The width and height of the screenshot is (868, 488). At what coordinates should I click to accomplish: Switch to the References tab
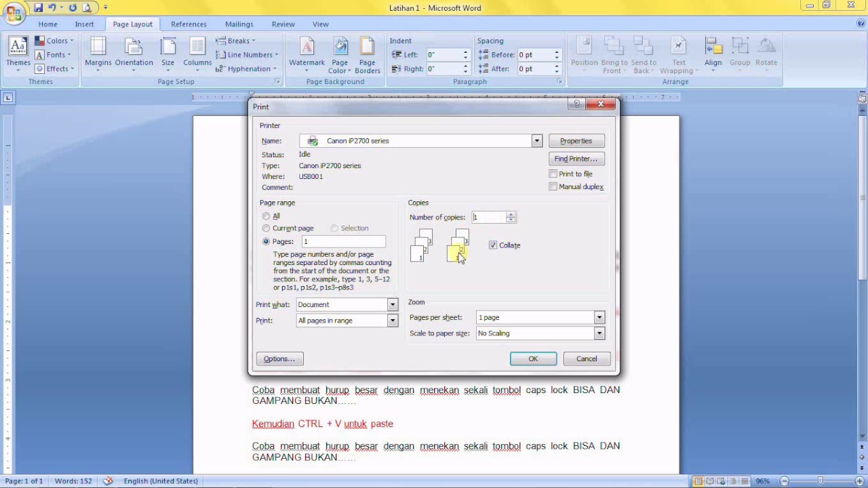[x=189, y=24]
